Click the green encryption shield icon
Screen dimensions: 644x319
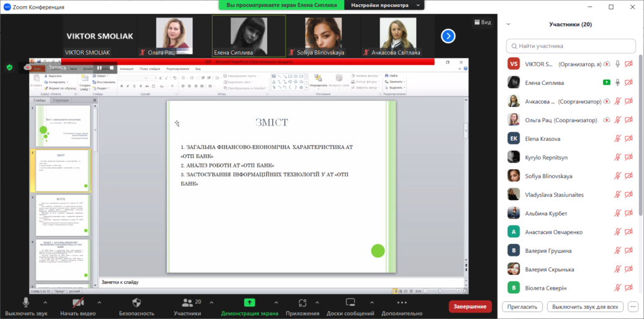tap(9, 67)
